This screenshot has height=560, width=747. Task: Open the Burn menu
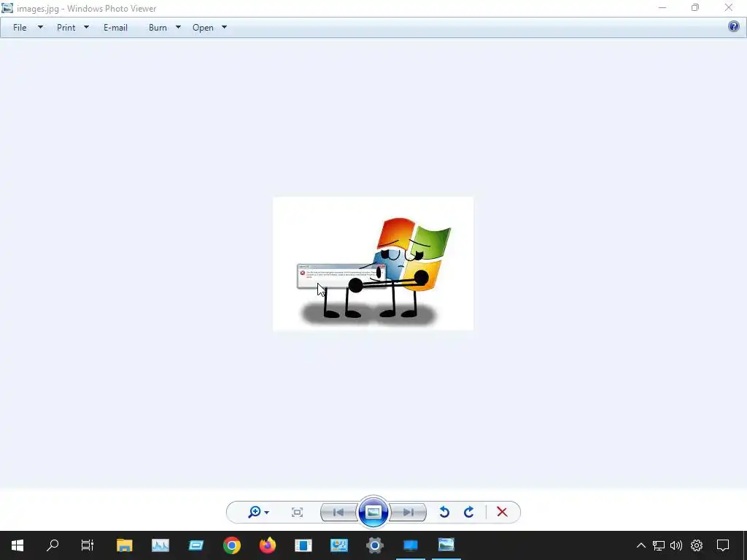158,28
